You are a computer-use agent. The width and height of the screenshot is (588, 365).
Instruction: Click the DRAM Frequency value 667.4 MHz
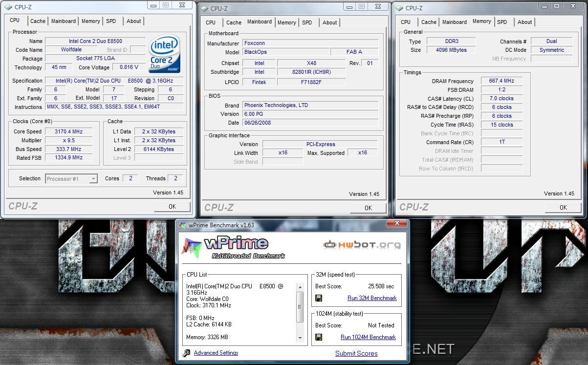point(502,81)
